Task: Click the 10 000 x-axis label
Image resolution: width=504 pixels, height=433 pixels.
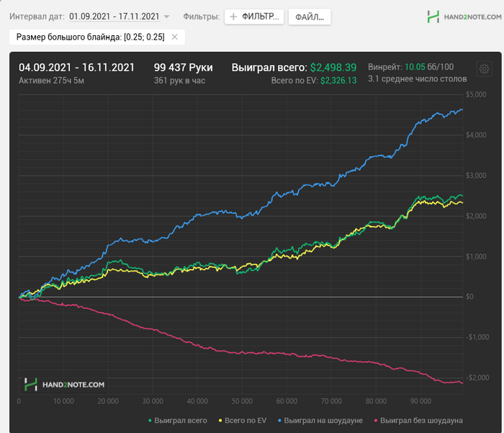Action: [x=63, y=401]
